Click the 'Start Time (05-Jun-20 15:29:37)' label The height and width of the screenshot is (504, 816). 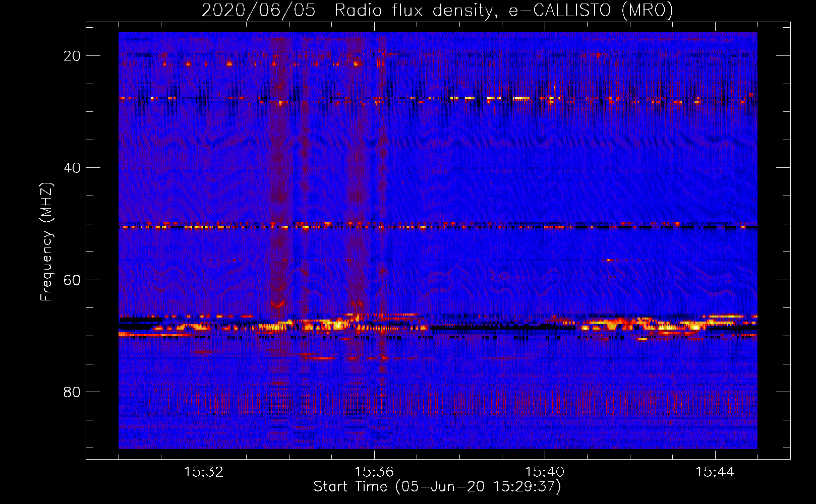pyautogui.click(x=437, y=487)
